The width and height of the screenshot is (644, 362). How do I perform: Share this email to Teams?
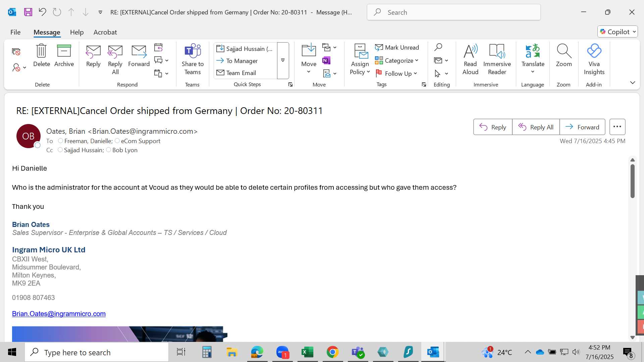tap(193, 60)
